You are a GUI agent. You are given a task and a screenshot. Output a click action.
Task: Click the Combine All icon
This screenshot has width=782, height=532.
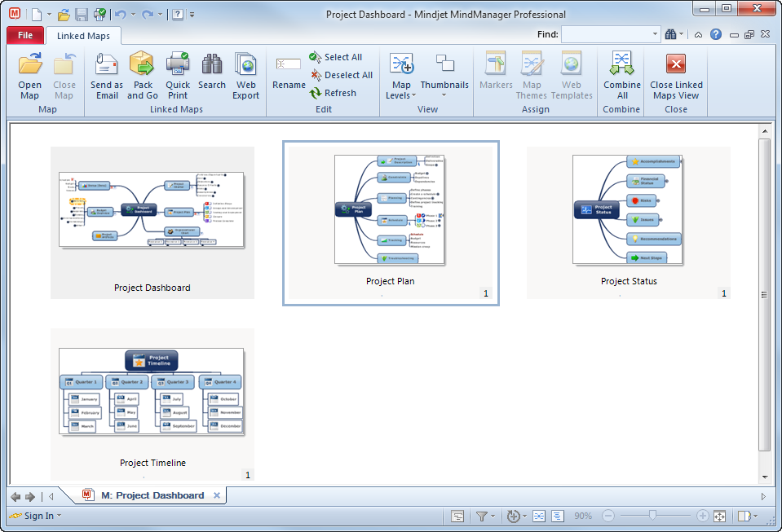(x=621, y=64)
